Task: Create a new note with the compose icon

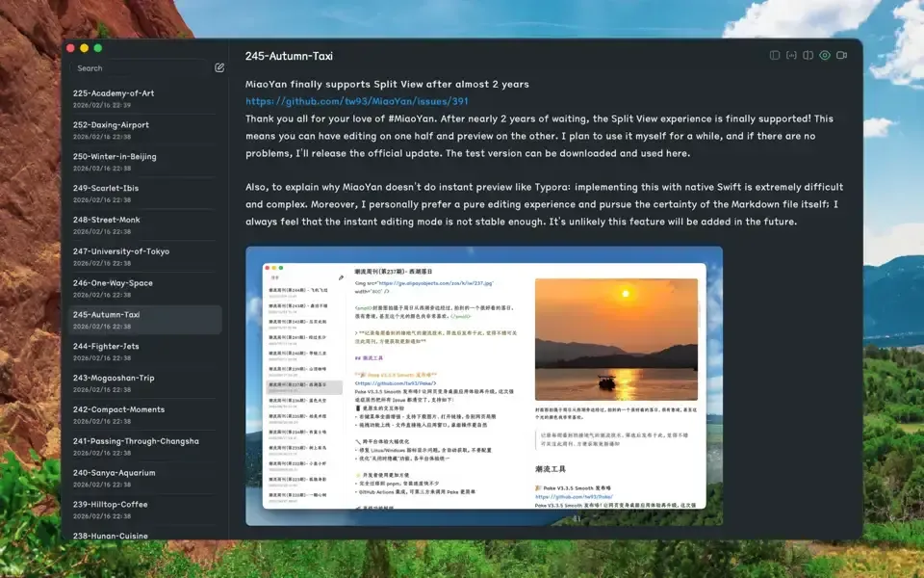Action: click(219, 67)
